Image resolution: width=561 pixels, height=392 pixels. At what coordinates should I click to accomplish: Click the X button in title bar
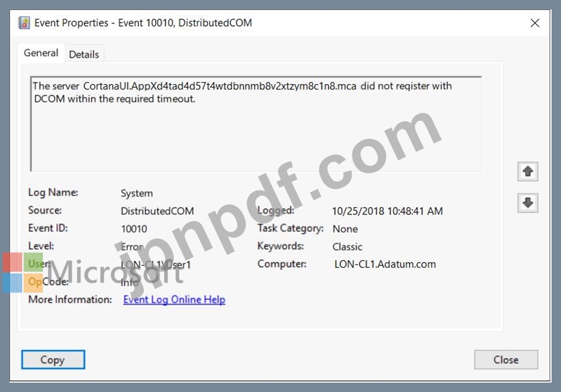535,23
